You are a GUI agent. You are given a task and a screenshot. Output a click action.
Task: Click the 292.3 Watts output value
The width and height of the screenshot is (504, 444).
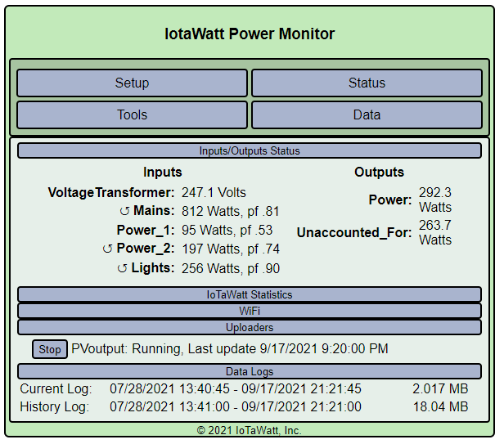point(435,200)
